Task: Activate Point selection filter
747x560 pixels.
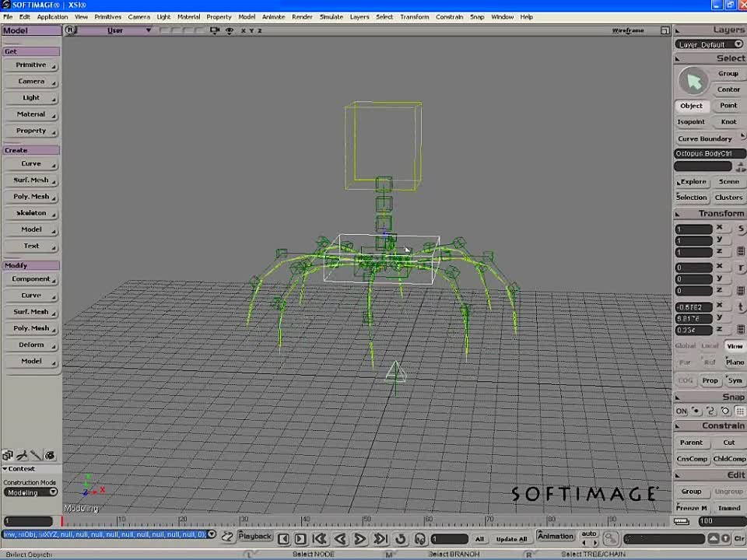Action: [x=728, y=105]
